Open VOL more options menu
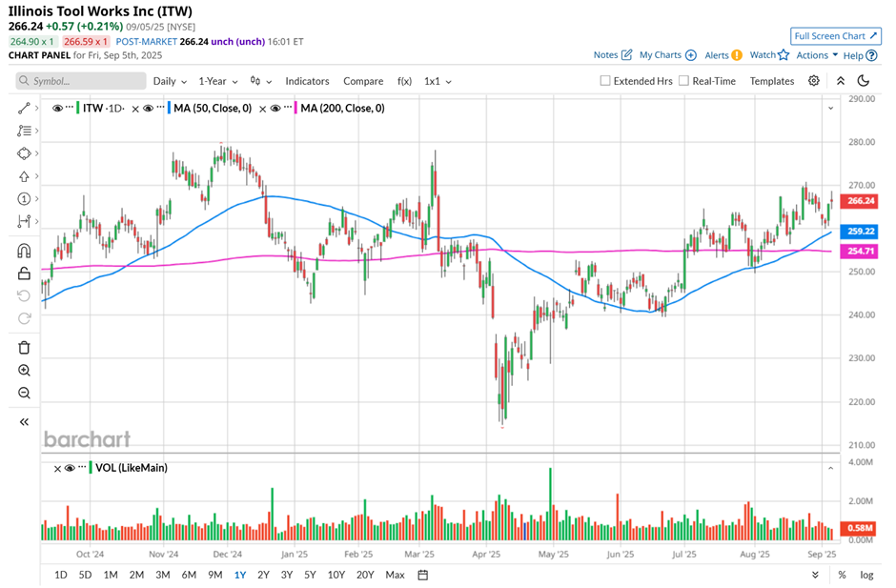The width and height of the screenshot is (896, 588). pos(82,467)
